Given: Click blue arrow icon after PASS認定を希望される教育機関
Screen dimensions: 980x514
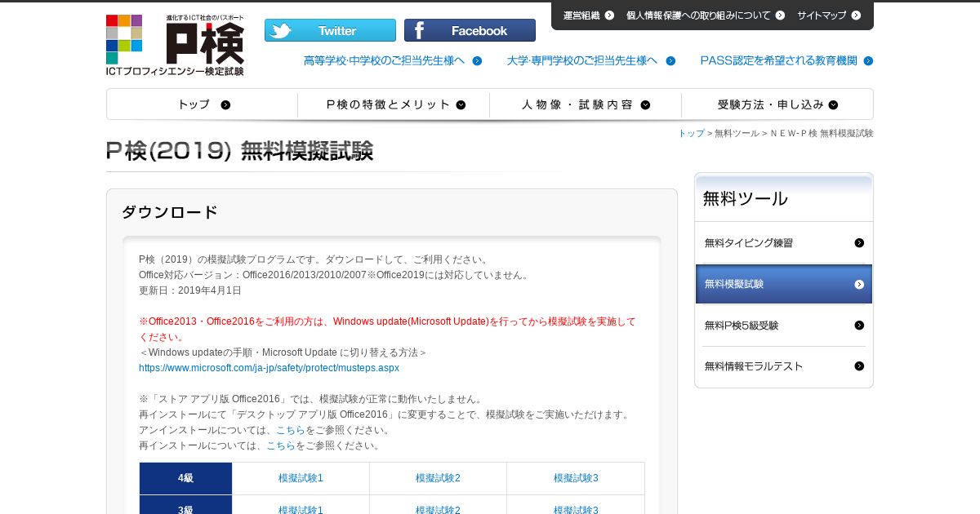Looking at the screenshot, I should (x=868, y=60).
